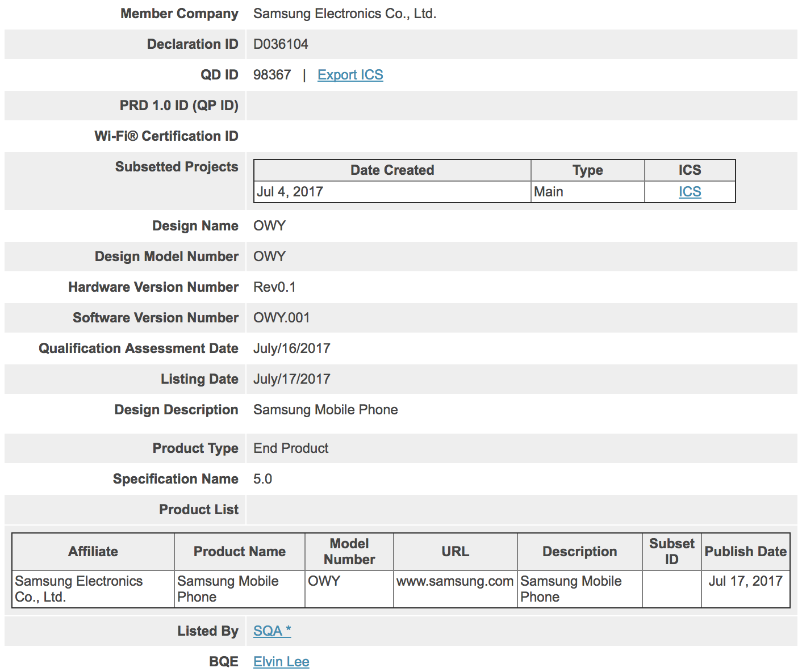Click the QD ID number 98367

click(x=272, y=75)
